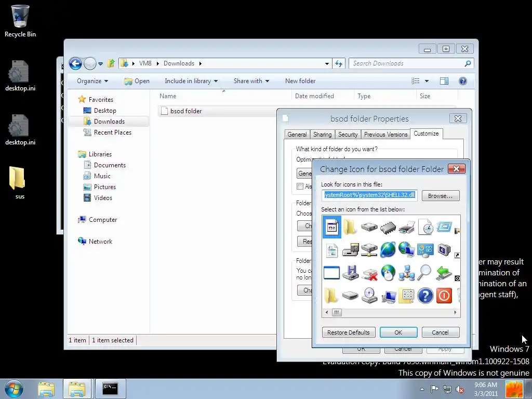Select the CD drive icon
This screenshot has width=532, height=399.
coord(369,296)
